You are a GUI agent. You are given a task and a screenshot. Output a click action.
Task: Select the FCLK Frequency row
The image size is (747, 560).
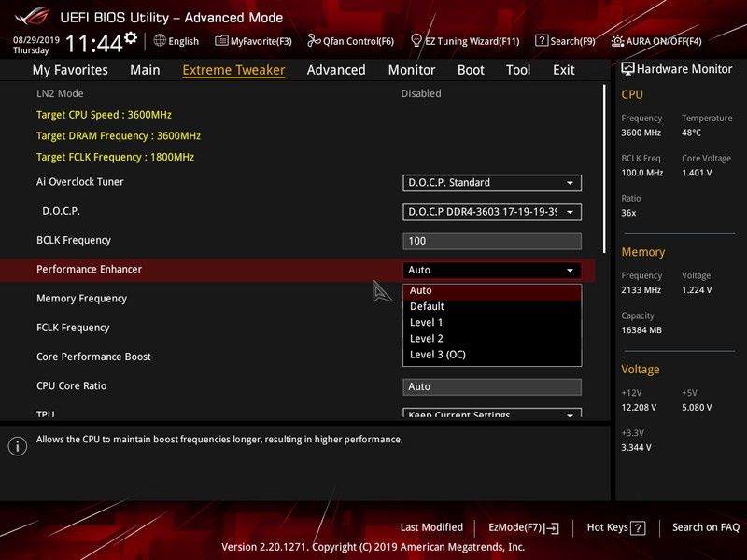tap(73, 328)
